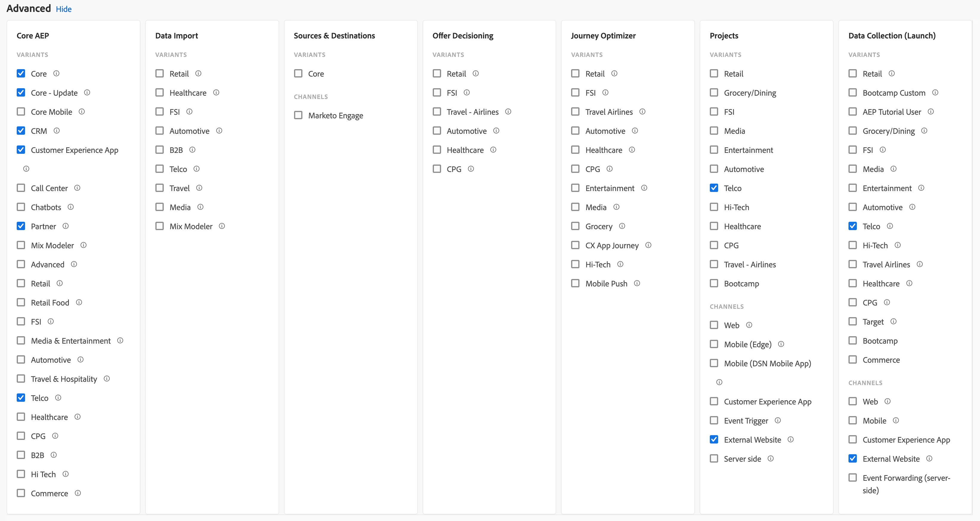Show info for Mix Modeler in Data Import
Viewport: 980px width, 521px height.
click(x=222, y=226)
